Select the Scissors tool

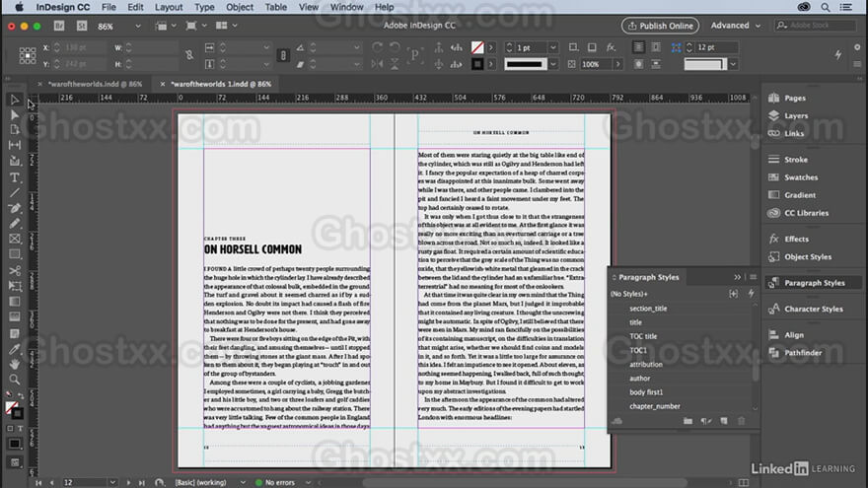(x=15, y=270)
